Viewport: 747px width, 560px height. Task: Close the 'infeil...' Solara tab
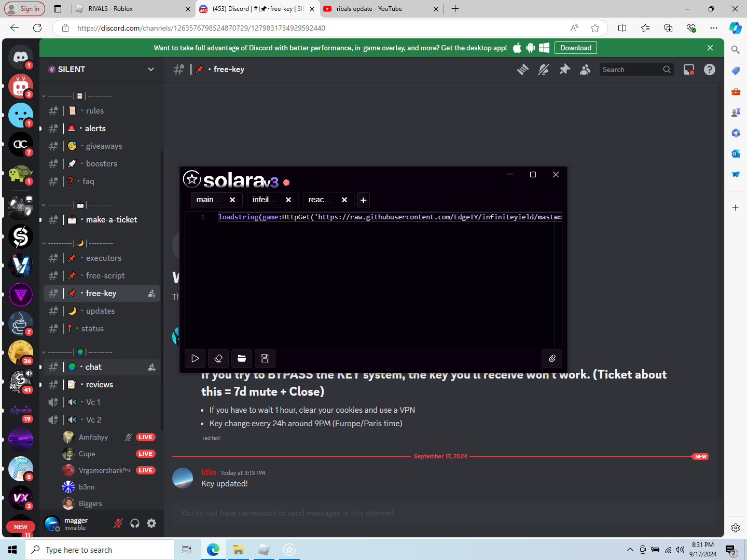288,200
